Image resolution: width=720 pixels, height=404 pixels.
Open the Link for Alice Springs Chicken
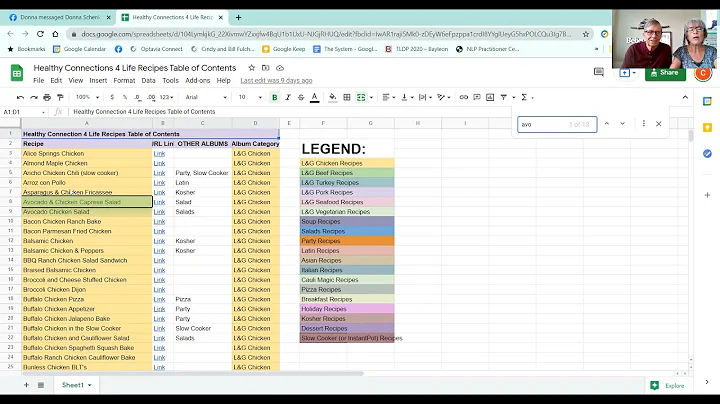pyautogui.click(x=159, y=153)
